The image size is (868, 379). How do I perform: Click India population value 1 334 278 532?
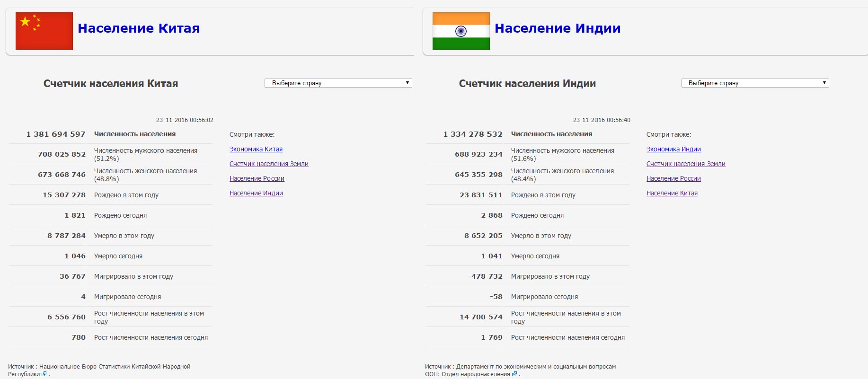(x=473, y=134)
